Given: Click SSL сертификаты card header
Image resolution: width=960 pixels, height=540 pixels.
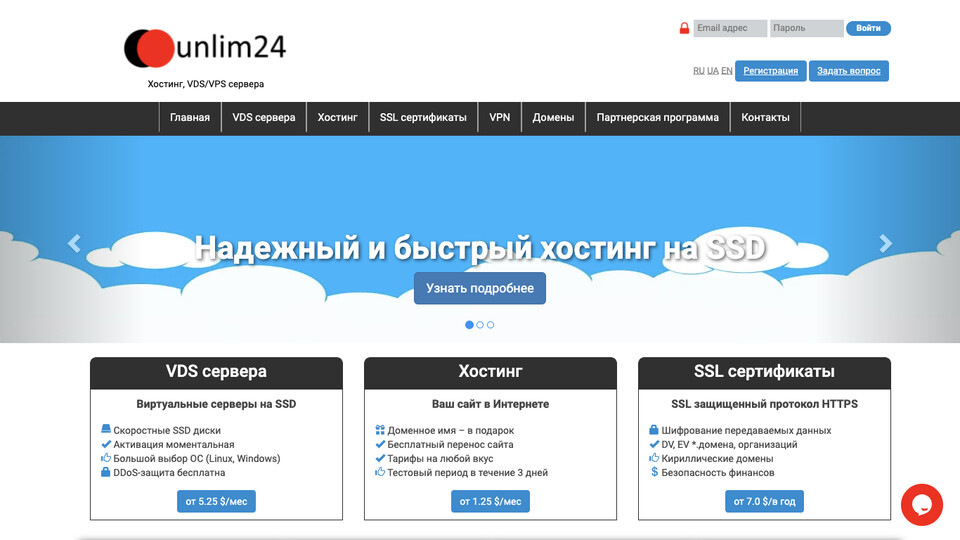Looking at the screenshot, I should pos(764,372).
